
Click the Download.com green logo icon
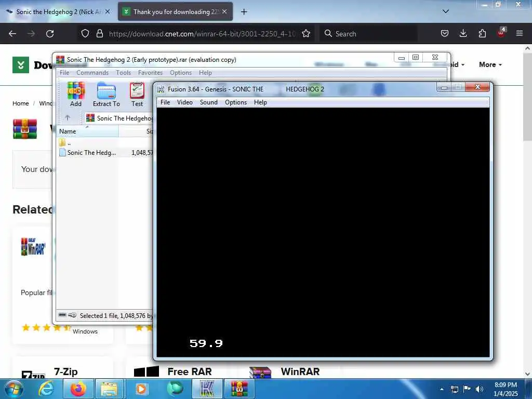21,65
